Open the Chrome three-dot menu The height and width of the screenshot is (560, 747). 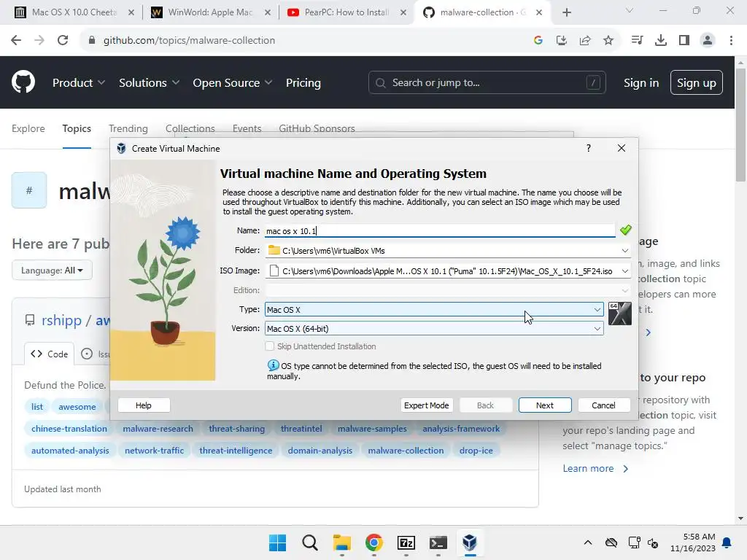731,41
